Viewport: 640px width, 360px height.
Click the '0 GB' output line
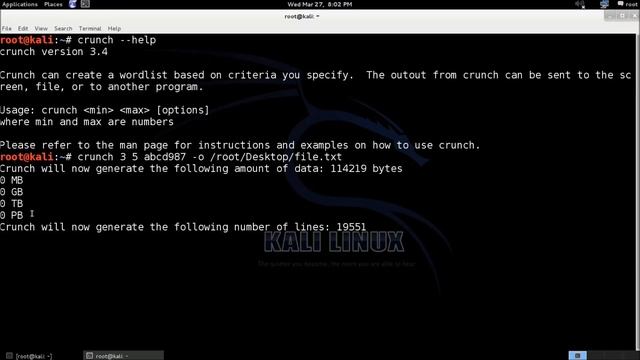[x=11, y=192]
